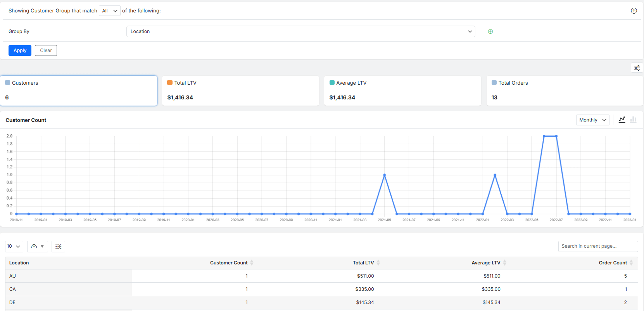The width and height of the screenshot is (644, 311).
Task: Open the table export download menu
Action: pos(37,247)
